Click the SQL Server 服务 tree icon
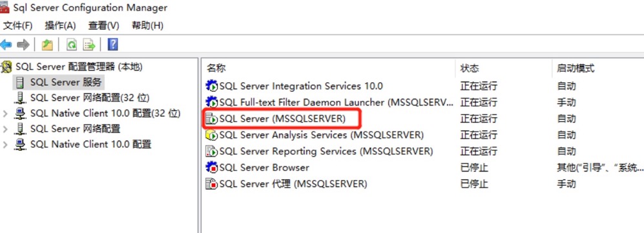This screenshot has height=233, width=644. pyautogui.click(x=20, y=82)
